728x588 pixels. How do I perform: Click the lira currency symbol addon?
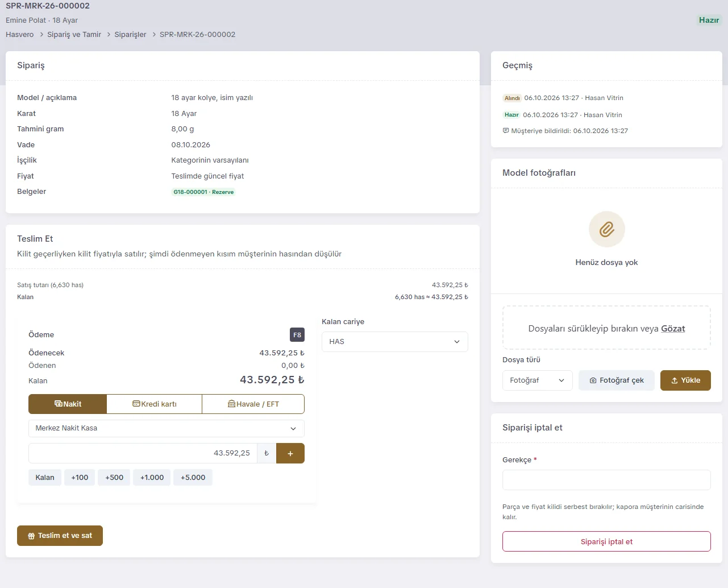pyautogui.click(x=267, y=453)
